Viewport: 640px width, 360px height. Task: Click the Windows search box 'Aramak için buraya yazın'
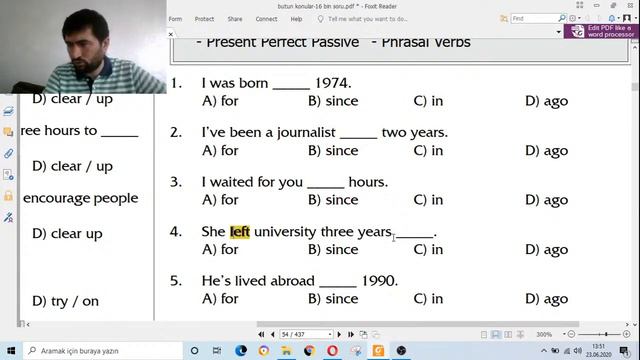click(x=103, y=351)
